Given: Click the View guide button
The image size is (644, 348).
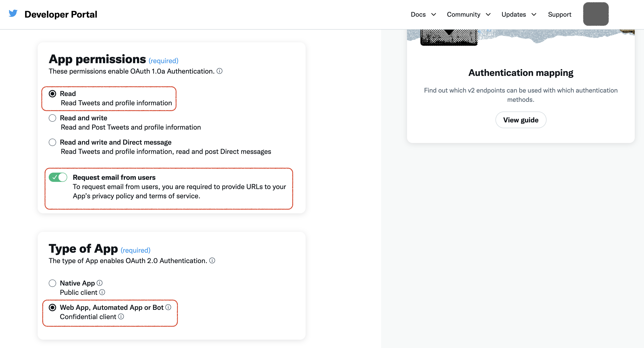Looking at the screenshot, I should [x=521, y=120].
